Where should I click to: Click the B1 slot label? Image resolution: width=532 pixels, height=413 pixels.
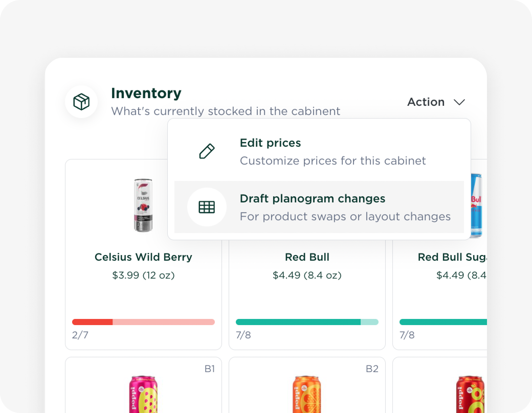click(x=209, y=369)
